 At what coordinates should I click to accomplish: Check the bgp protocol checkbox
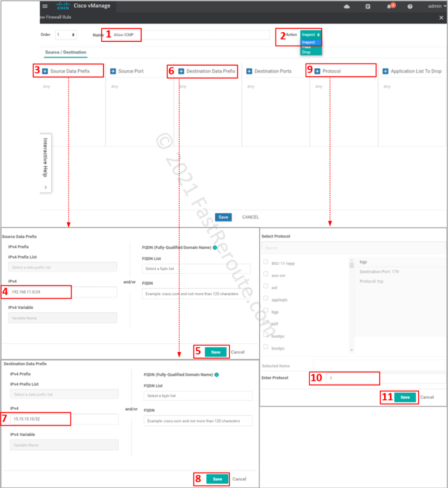[x=265, y=311]
